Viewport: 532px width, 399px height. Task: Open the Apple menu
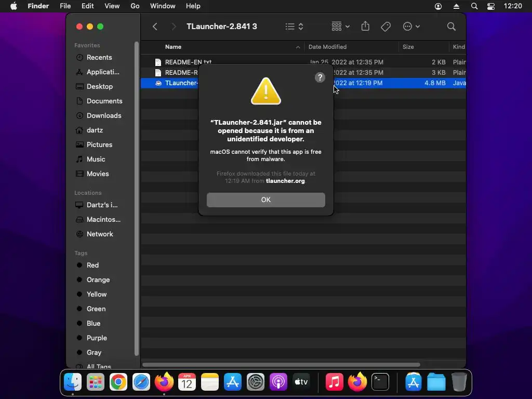(x=14, y=6)
